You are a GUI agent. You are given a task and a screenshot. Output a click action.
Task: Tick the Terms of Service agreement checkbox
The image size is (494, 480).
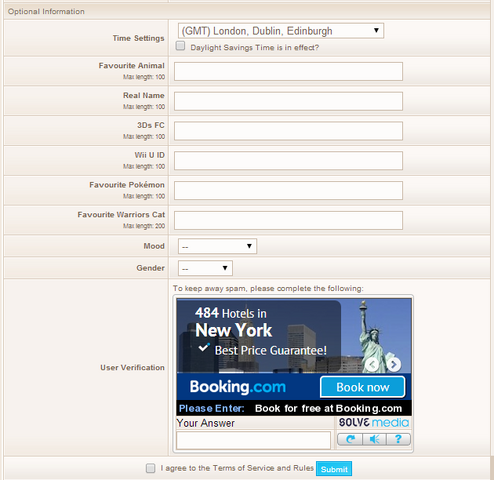point(151,468)
